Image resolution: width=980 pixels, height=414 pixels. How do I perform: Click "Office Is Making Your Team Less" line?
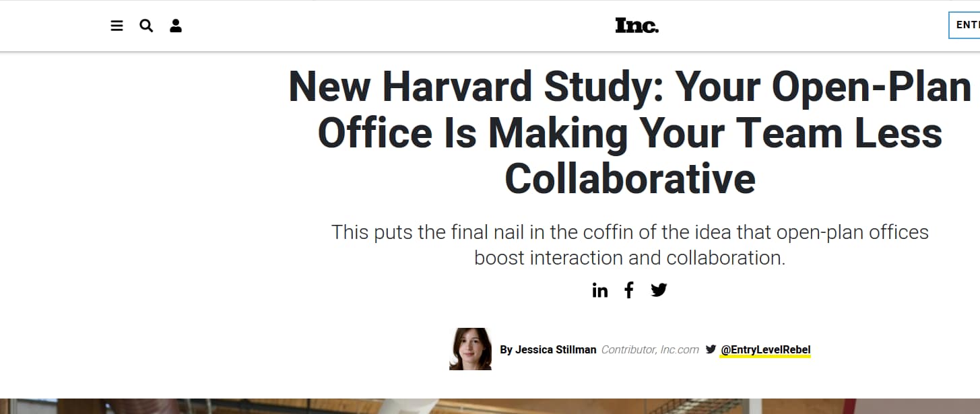630,133
